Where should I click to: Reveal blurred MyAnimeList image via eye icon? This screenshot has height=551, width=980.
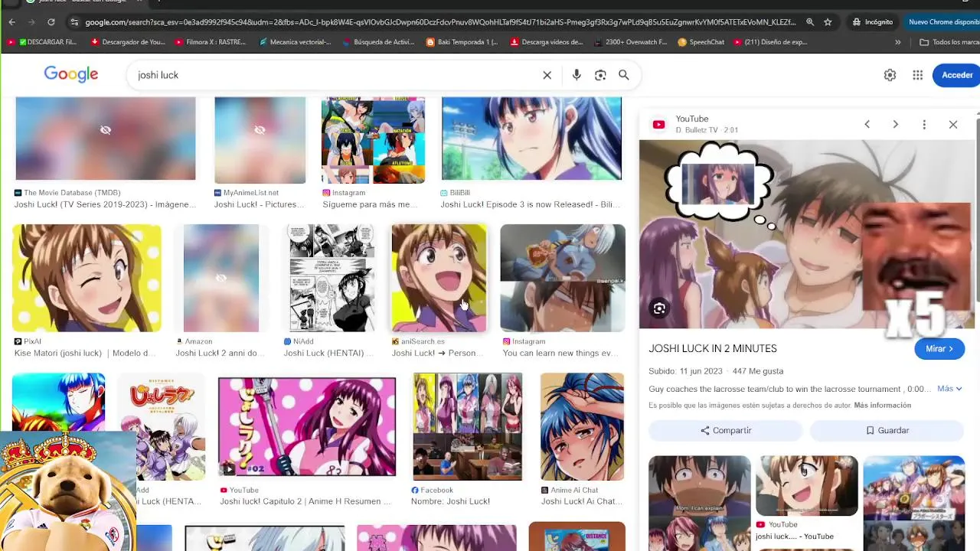pos(260,130)
